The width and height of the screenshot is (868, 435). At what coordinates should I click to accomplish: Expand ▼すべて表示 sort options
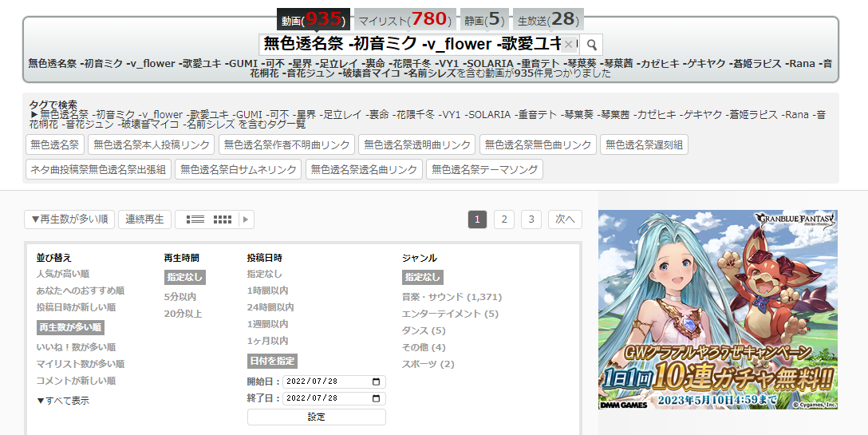[x=62, y=401]
